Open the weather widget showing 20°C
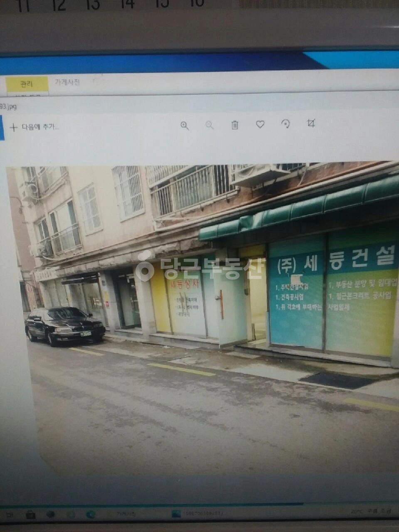Screen dimensions: 399x532 point(372,512)
